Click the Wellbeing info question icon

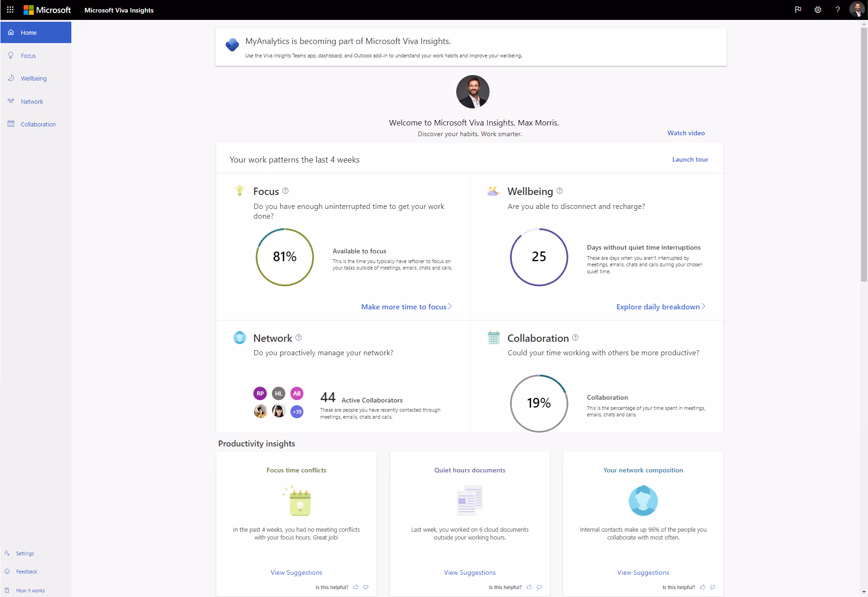click(560, 191)
